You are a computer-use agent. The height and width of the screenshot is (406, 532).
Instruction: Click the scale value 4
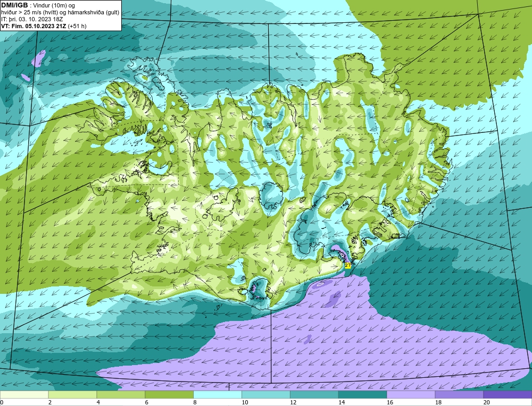[98, 402]
